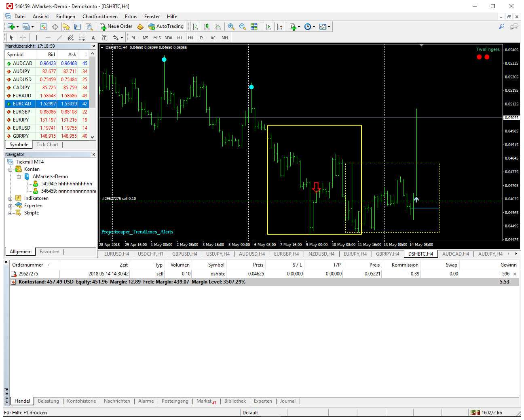
Task: Expand the Skripte tree node
Action: tap(11, 213)
